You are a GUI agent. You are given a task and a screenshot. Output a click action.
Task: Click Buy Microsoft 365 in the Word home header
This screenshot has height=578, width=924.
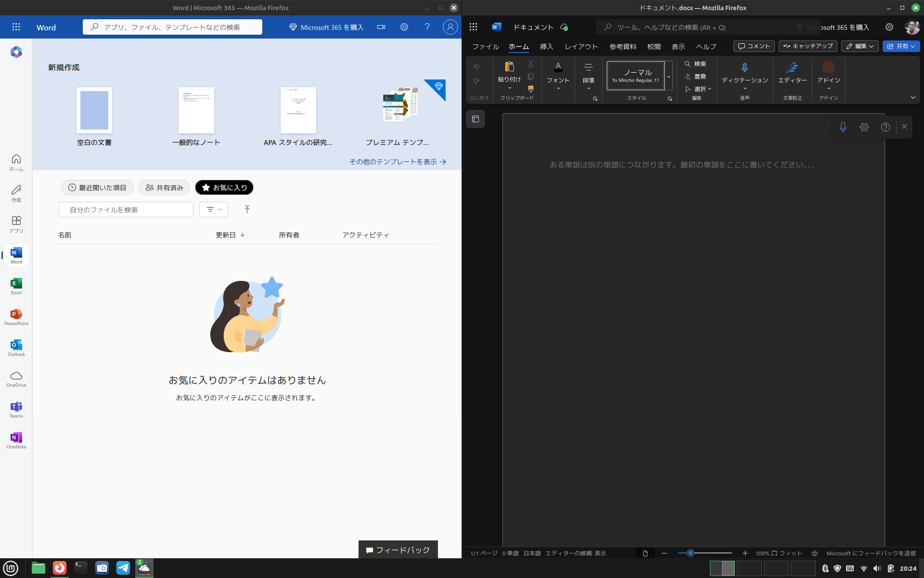326,27
